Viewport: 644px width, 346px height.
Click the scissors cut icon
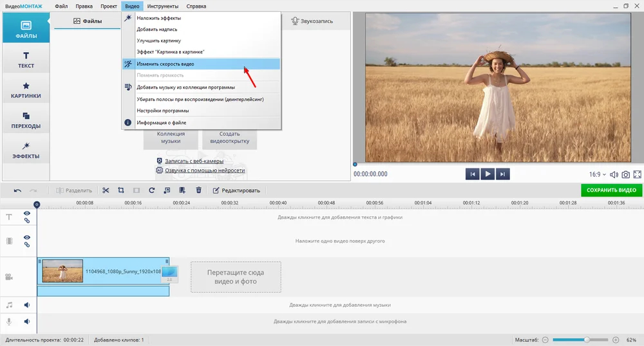(x=106, y=190)
